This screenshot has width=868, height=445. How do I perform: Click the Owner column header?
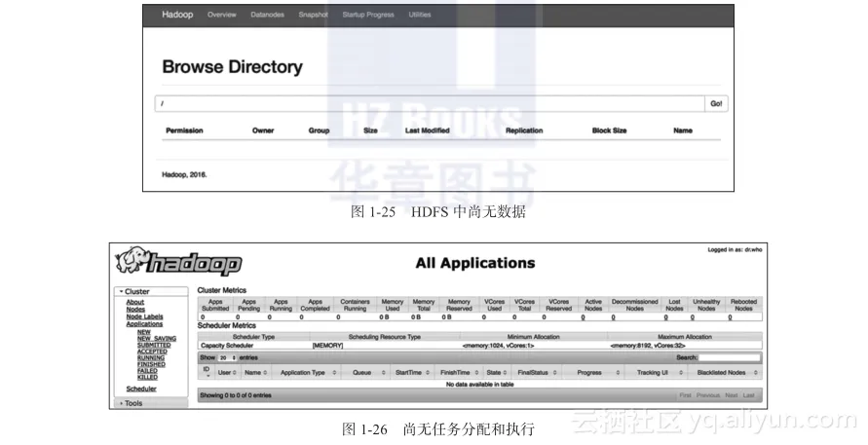coord(263,130)
